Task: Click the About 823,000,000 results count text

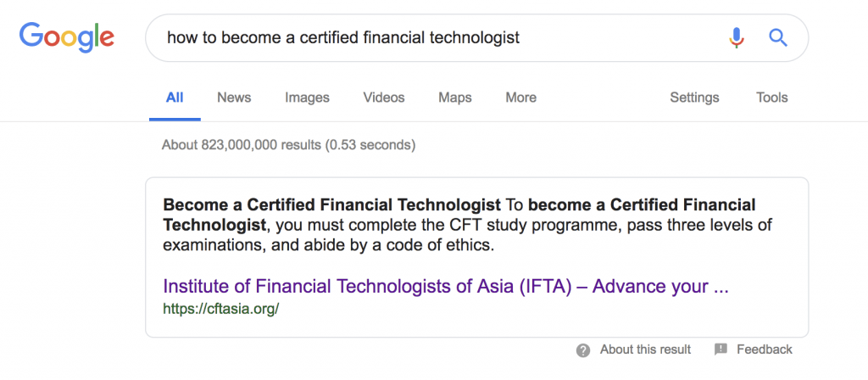Action: [288, 146]
